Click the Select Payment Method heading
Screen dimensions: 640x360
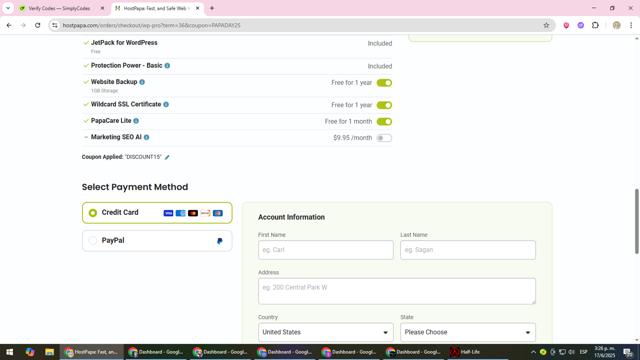point(135,187)
